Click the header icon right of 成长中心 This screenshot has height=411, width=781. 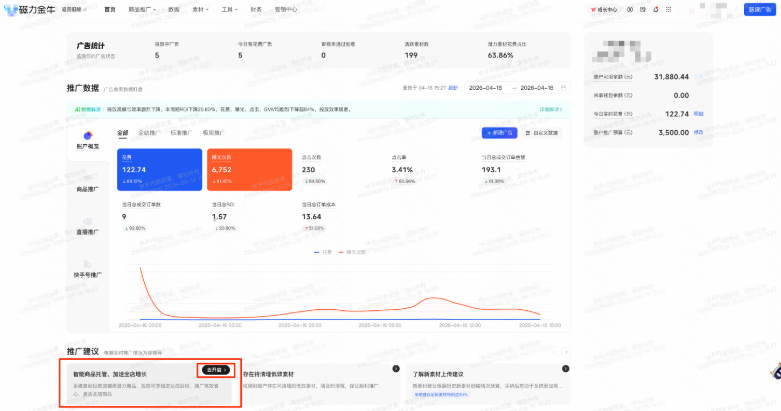(x=630, y=9)
